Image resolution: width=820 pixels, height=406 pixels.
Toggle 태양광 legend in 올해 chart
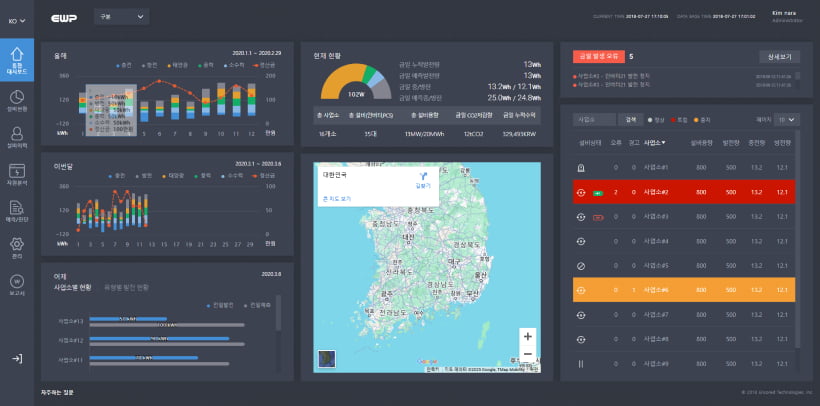click(x=179, y=65)
